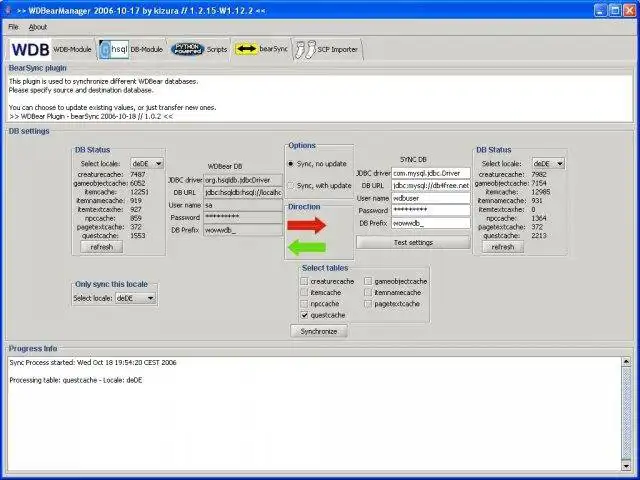
Task: Open the About menu
Action: click(38, 27)
